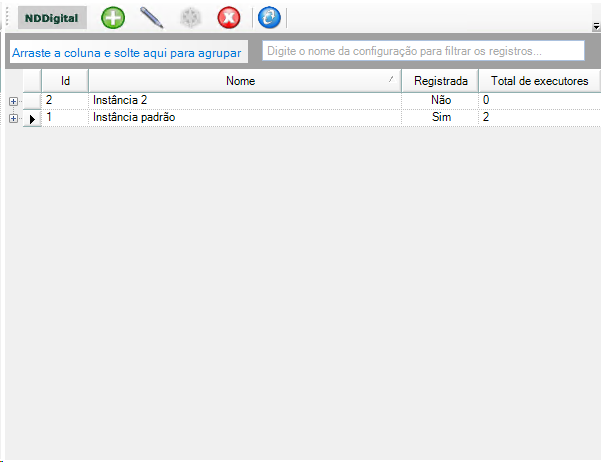Sort by the Nome column header

pos(245,81)
